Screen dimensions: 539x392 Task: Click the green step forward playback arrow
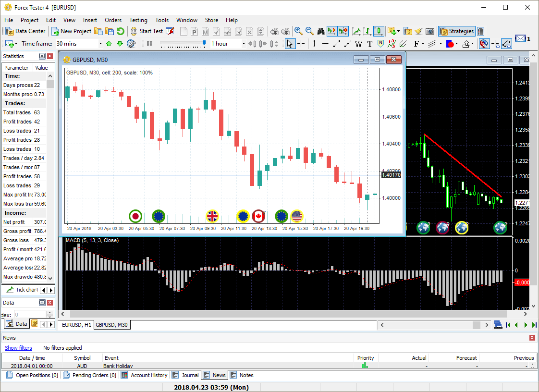(526, 325)
